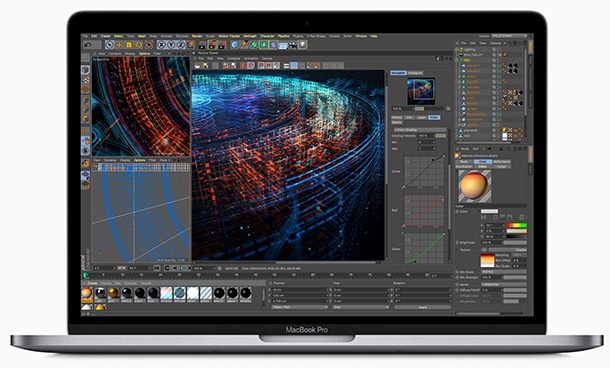Click the gold material sphere thumbnail
This screenshot has width=610, height=368.
click(x=113, y=293)
